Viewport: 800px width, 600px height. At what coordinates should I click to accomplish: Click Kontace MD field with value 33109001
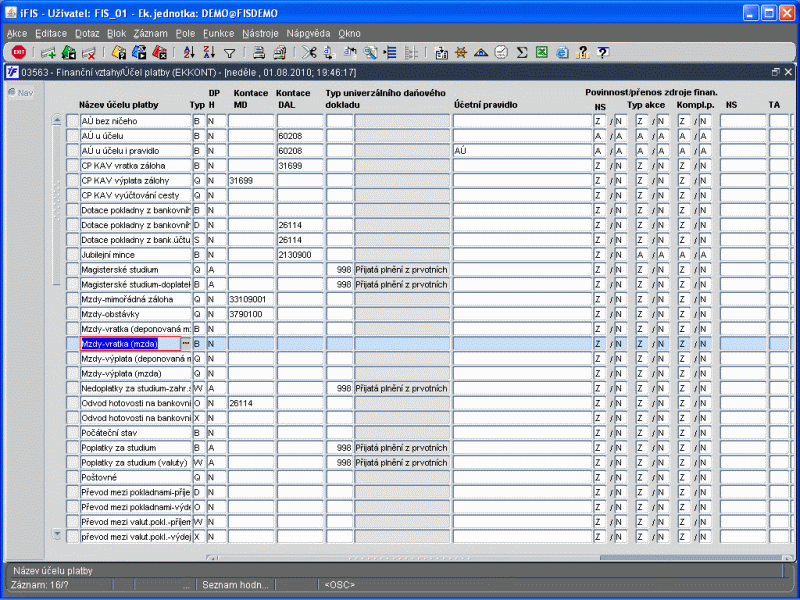click(251, 299)
